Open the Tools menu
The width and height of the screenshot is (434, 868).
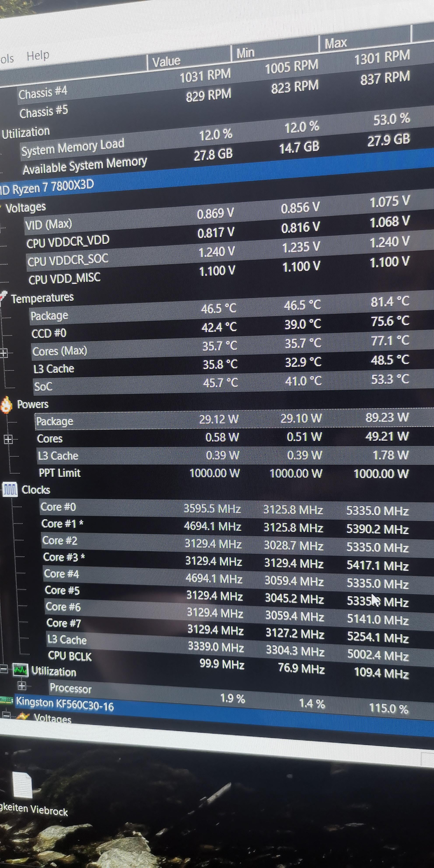tap(7, 59)
